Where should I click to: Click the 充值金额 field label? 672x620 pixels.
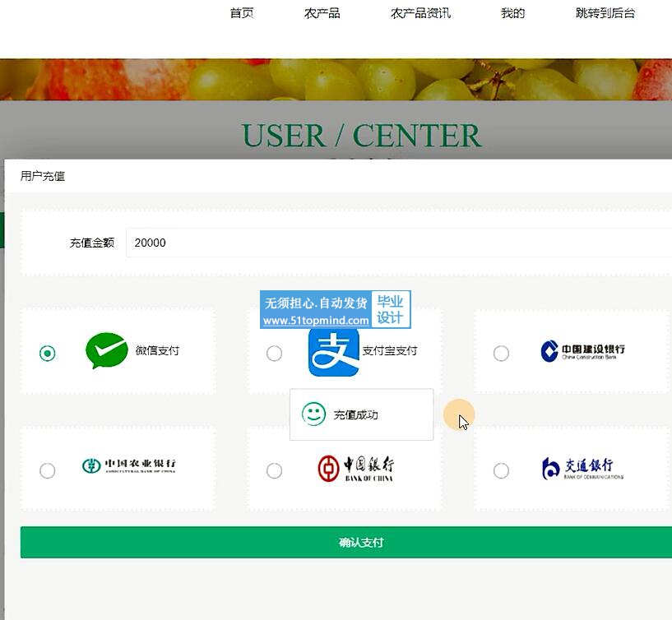tap(92, 243)
